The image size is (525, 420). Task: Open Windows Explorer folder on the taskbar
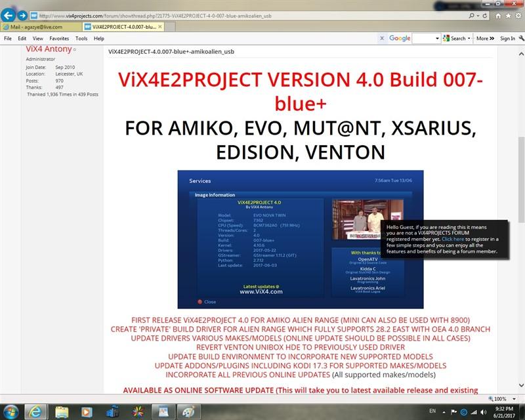click(62, 411)
